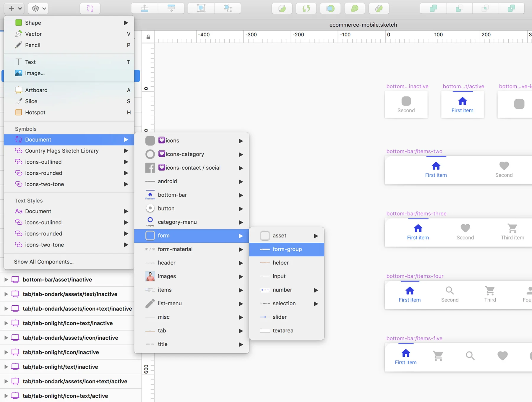This screenshot has height=402, width=532.
Task: Click the home icon in bottom-bar/items-two
Action: (x=436, y=166)
